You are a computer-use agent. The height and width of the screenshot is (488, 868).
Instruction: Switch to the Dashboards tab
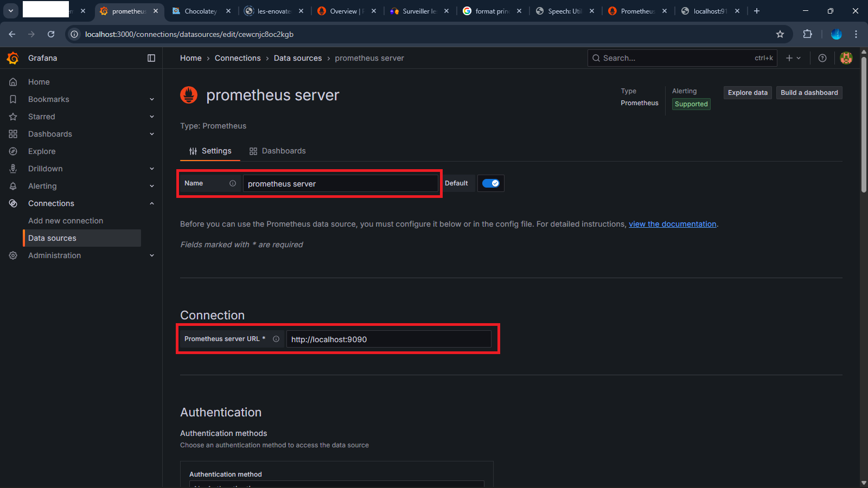pyautogui.click(x=277, y=151)
